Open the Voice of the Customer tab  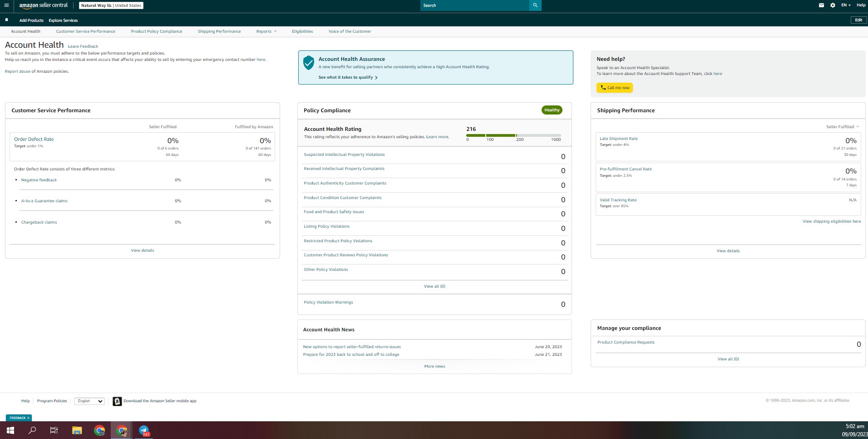click(x=350, y=31)
